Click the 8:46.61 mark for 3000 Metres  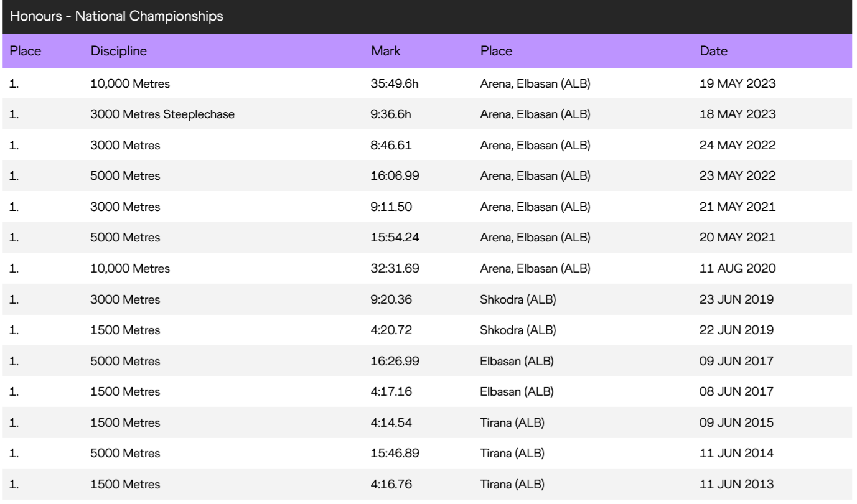[x=391, y=146]
